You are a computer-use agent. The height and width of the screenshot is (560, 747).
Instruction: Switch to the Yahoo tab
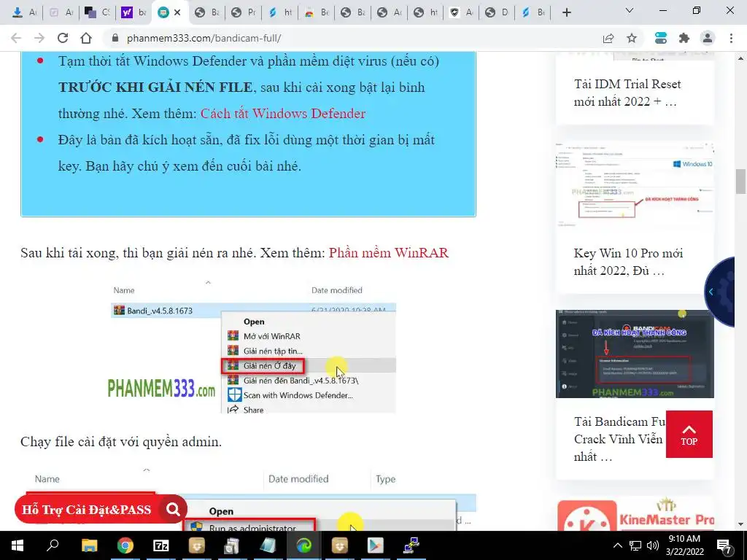tap(133, 12)
